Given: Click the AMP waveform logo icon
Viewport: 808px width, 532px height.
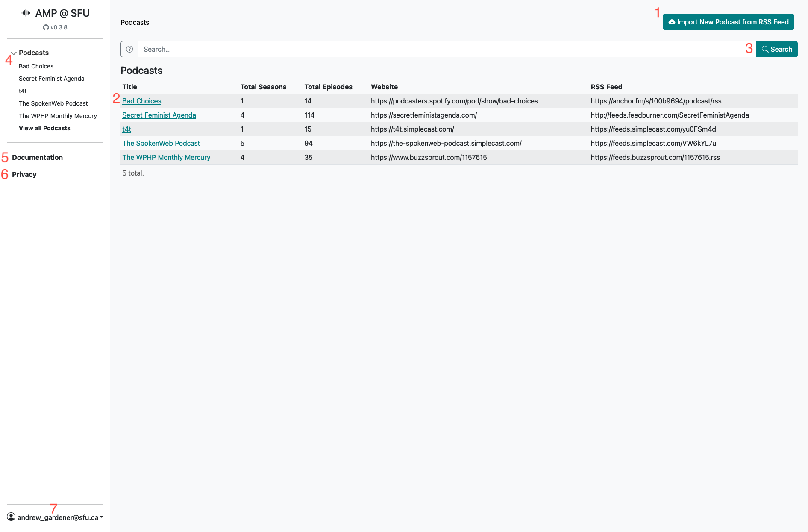Looking at the screenshot, I should 26,13.
